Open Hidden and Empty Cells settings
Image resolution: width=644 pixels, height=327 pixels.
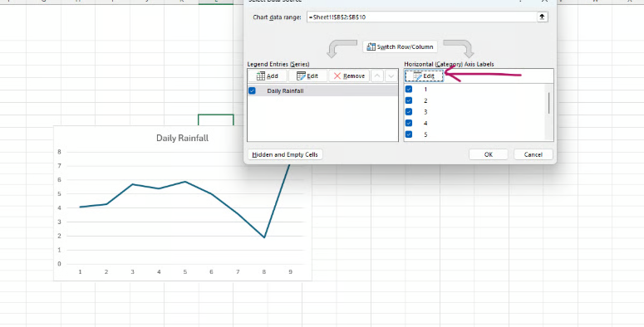pos(286,154)
